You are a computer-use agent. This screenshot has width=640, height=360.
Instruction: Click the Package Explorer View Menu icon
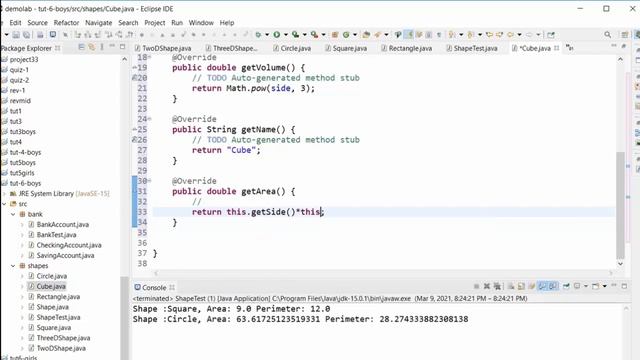coord(102,47)
